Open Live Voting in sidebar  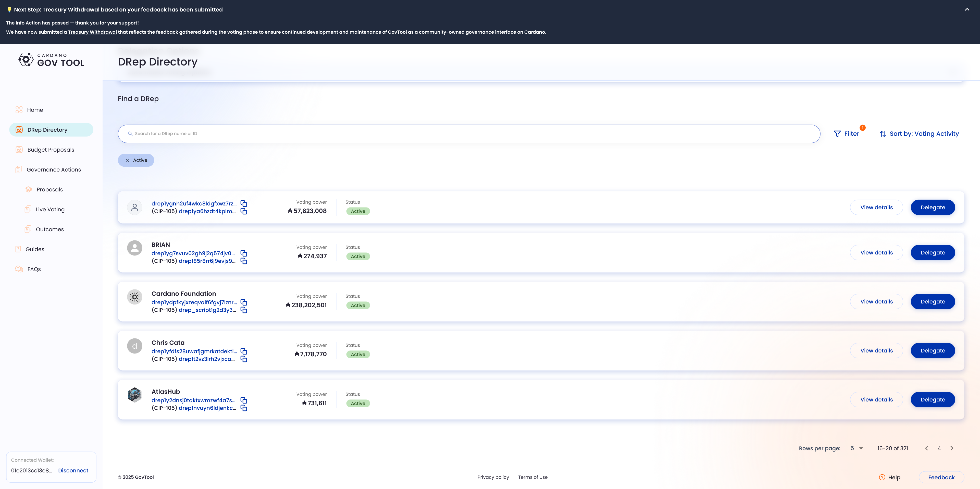coord(50,209)
